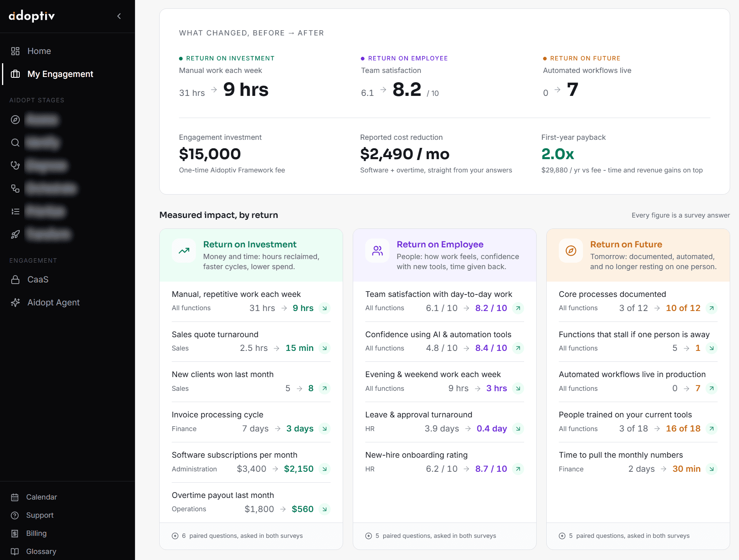This screenshot has height=560, width=739.
Task: Click the $15,000 engagement investment value
Action: [x=210, y=154]
